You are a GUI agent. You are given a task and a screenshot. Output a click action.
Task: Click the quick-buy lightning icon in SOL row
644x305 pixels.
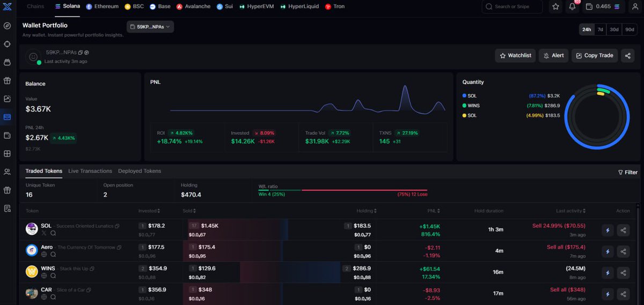[608, 230]
